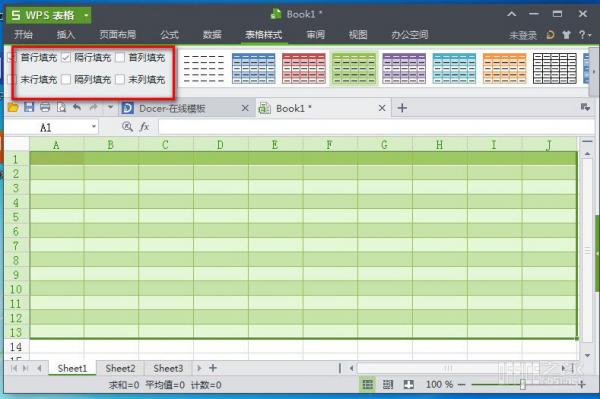Open the 公式 ribbon tab
This screenshot has width=600, height=399.
pyautogui.click(x=170, y=35)
